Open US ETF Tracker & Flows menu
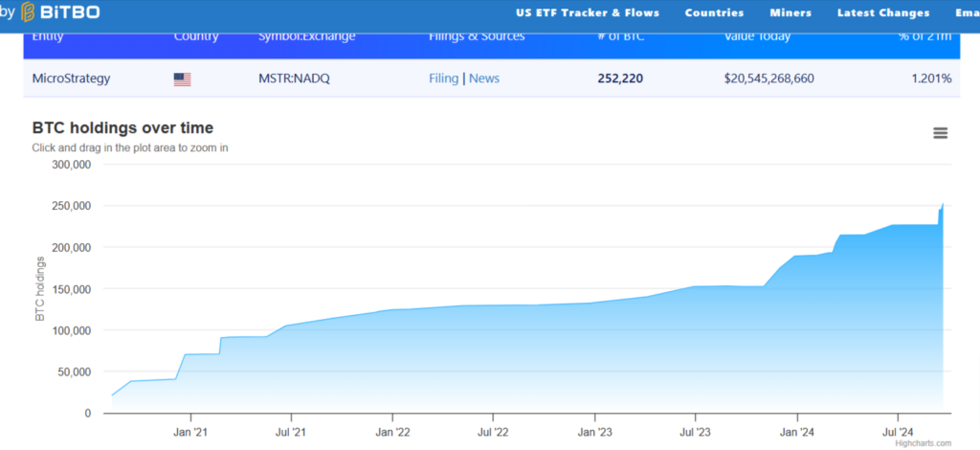The image size is (980, 450). pyautogui.click(x=587, y=13)
